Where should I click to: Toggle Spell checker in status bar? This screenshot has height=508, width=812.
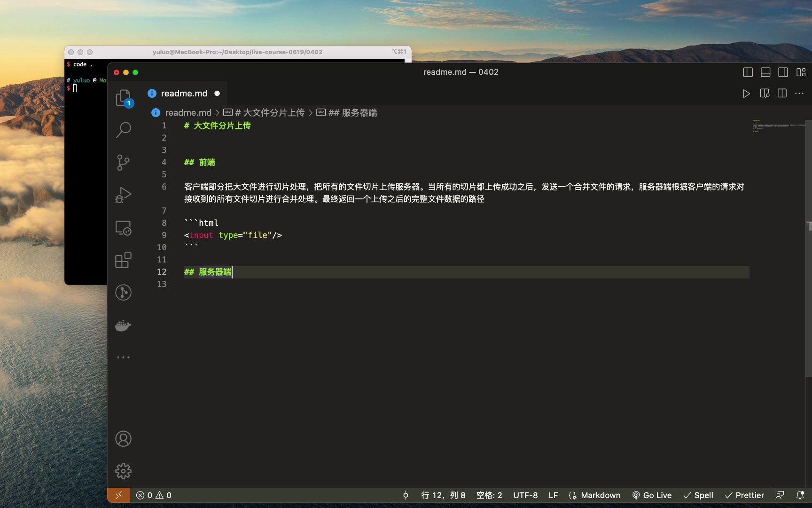(x=698, y=495)
